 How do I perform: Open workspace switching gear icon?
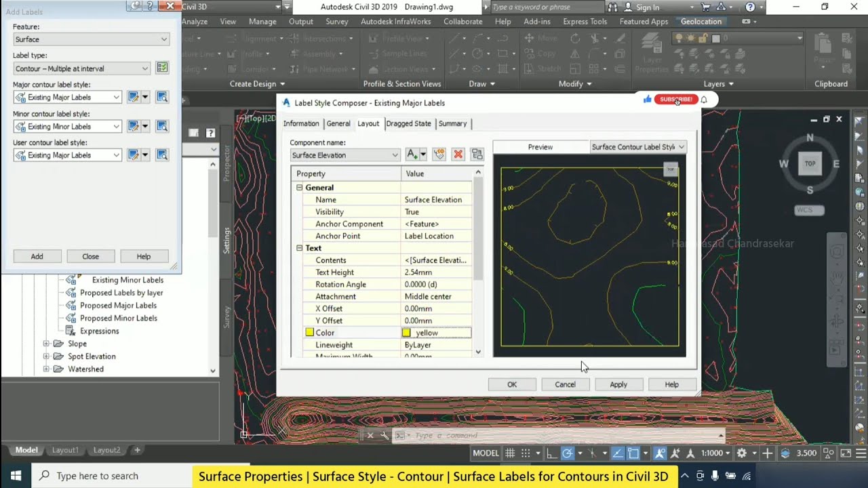[x=742, y=453]
